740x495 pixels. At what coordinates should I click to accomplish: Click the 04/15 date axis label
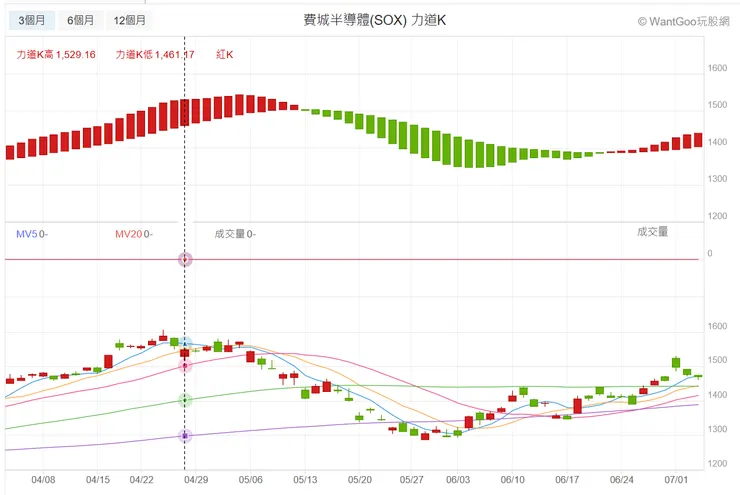[x=98, y=480]
